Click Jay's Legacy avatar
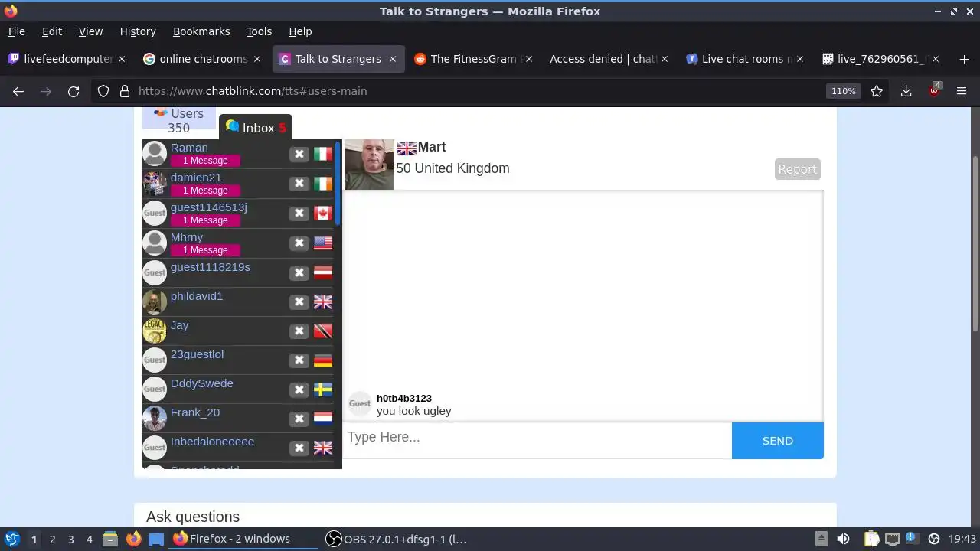The image size is (980, 551). click(155, 331)
